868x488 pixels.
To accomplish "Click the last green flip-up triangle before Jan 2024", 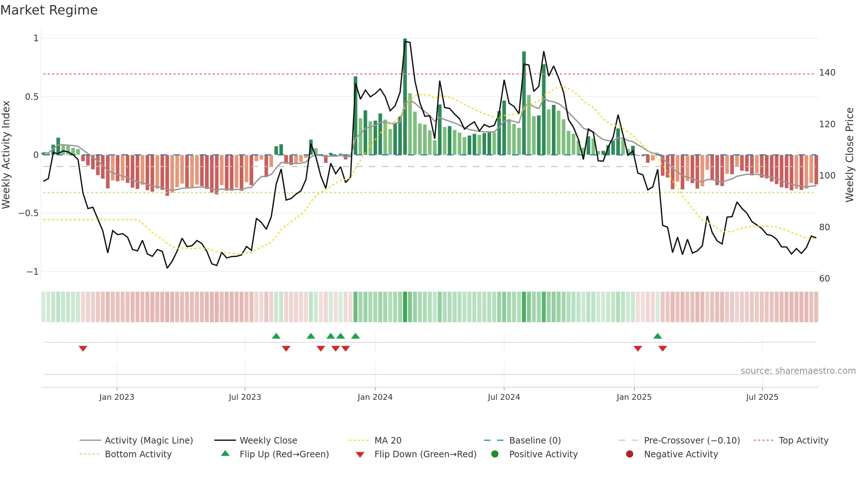I will click(x=356, y=336).
